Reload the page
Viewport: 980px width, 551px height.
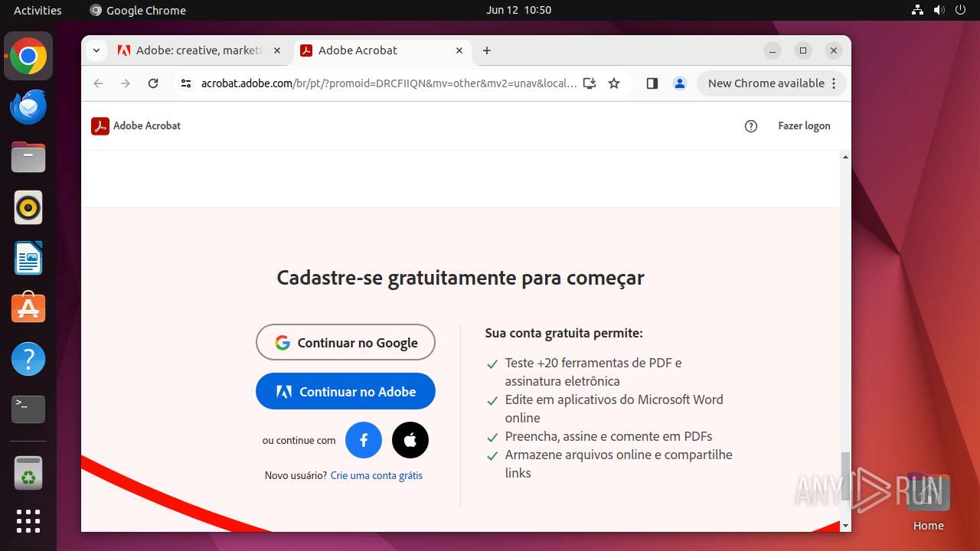pyautogui.click(x=153, y=83)
